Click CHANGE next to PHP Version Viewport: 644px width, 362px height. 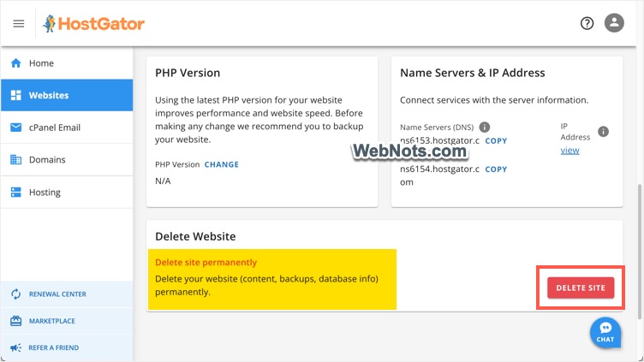(221, 164)
